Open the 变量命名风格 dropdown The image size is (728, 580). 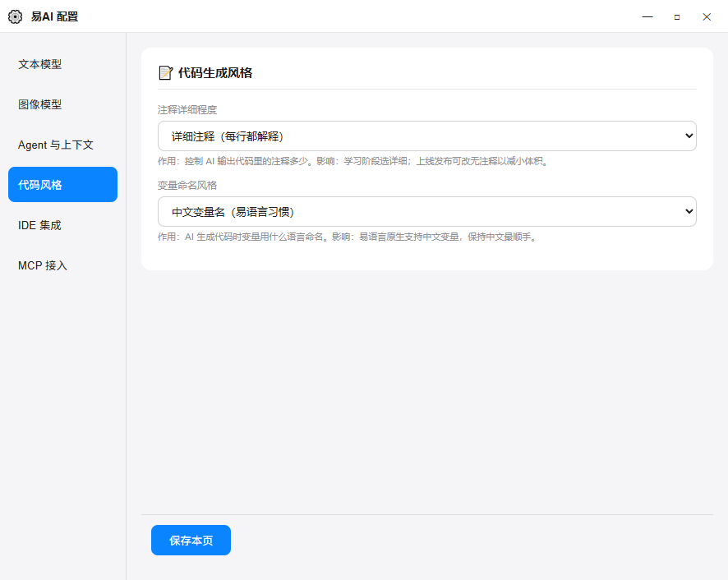426,212
